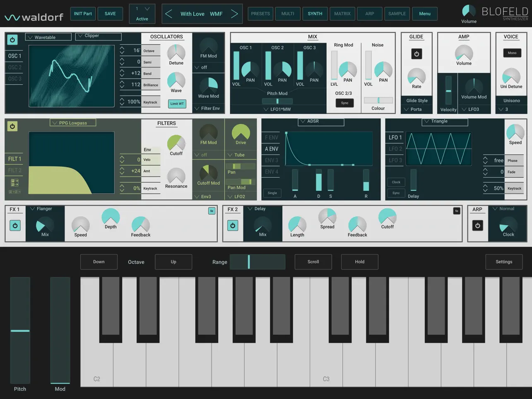Open the Wavetable oscillator type dropdown
The width and height of the screenshot is (532, 399).
(x=48, y=37)
